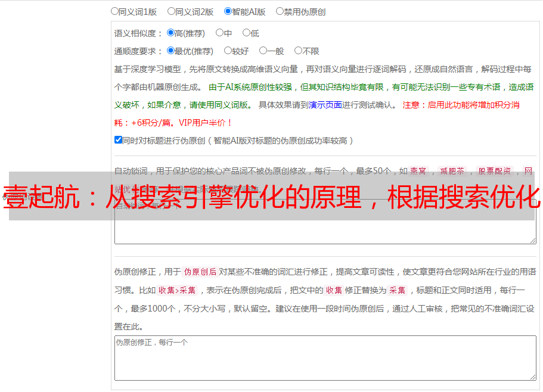Click the red VIP用户半价 notice text
The image size is (543, 392).
tap(204, 123)
